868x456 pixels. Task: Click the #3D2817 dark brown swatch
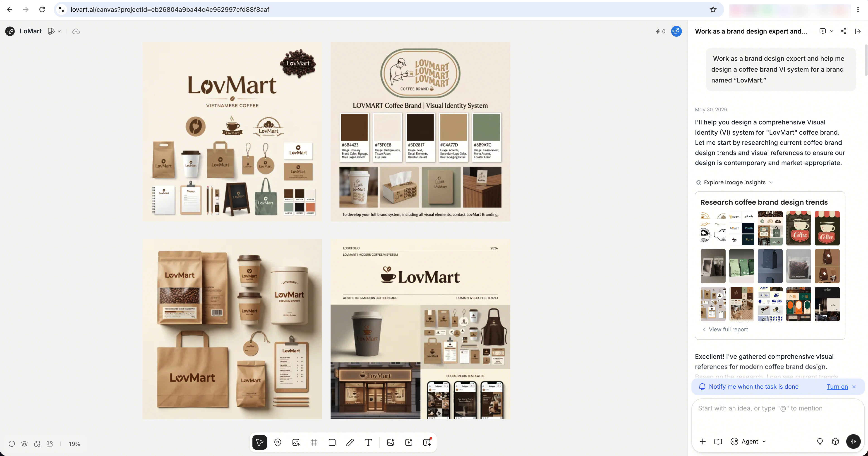pos(420,127)
